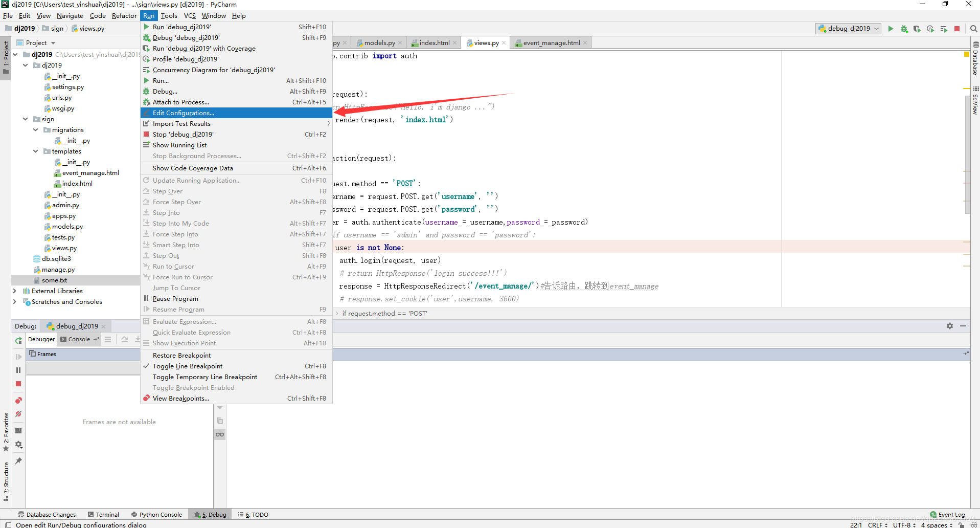Toggle the SciView panel open
This screenshot has height=528, width=980.
(x=975, y=102)
